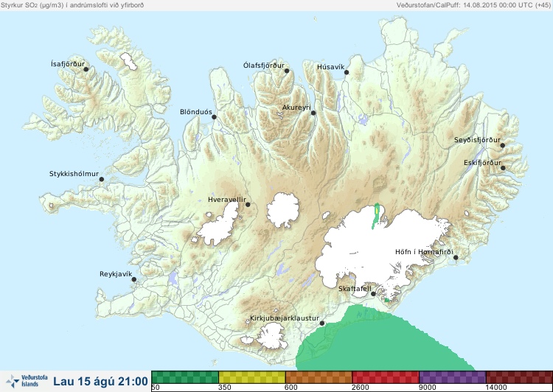
Task: Click the dark red 14000 legend swatch
Action: [x=519, y=377]
